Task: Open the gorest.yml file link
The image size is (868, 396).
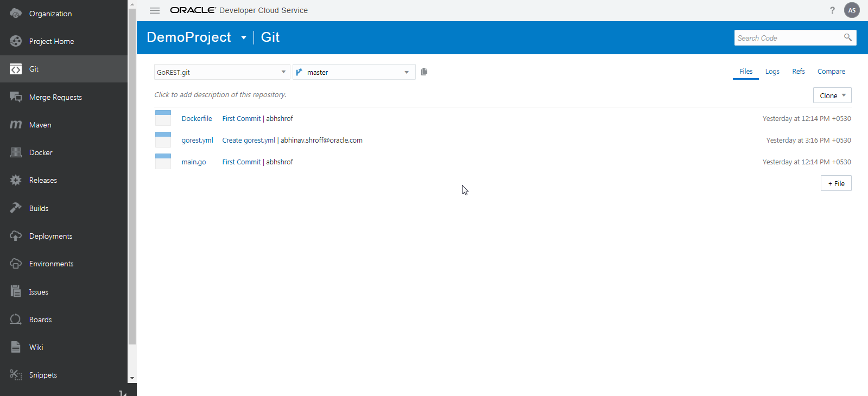Action: click(198, 140)
